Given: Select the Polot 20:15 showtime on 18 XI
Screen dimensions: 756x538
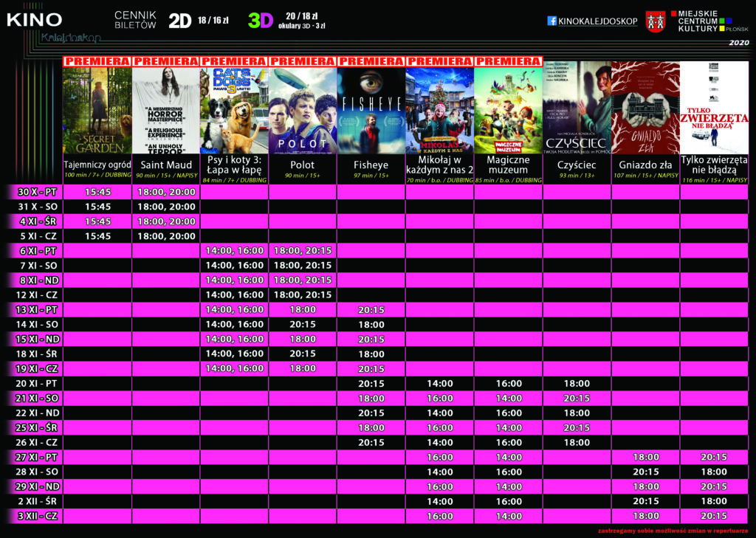Looking at the screenshot, I should tap(302, 354).
